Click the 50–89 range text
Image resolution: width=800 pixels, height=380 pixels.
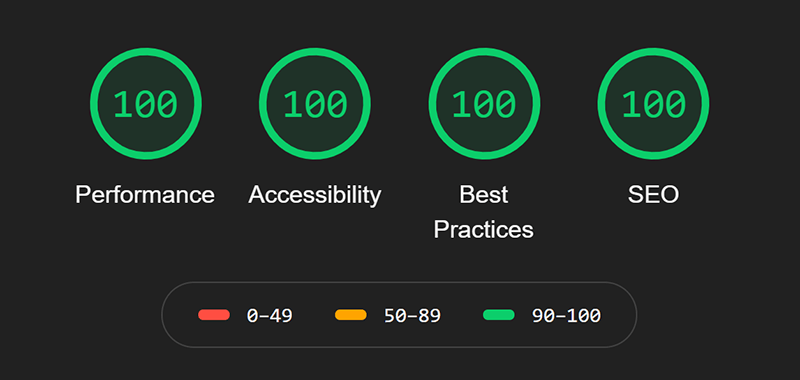[x=412, y=316]
